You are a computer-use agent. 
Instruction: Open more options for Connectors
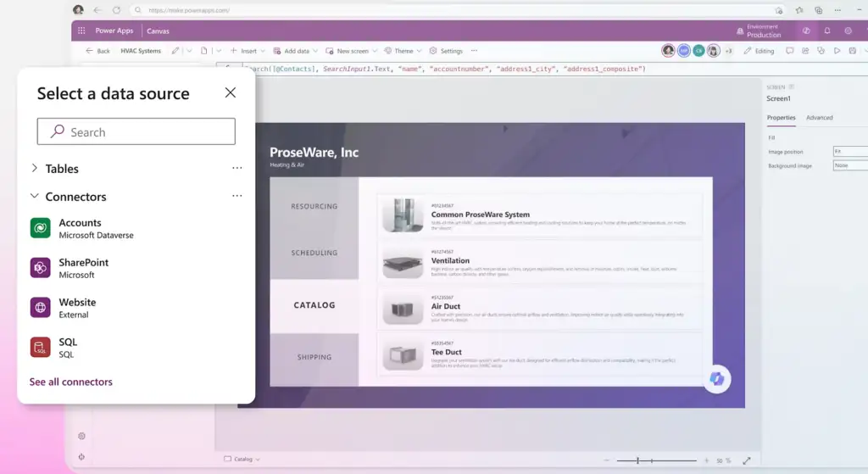(237, 196)
